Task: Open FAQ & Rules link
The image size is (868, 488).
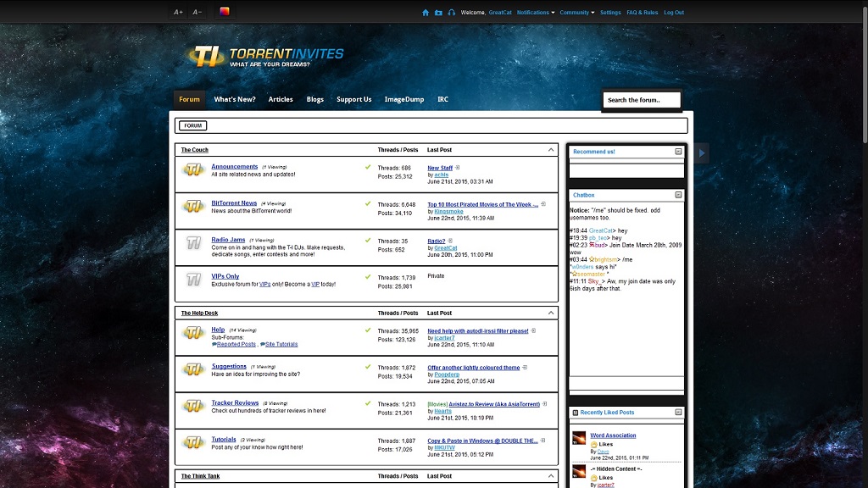Action: 643,12
